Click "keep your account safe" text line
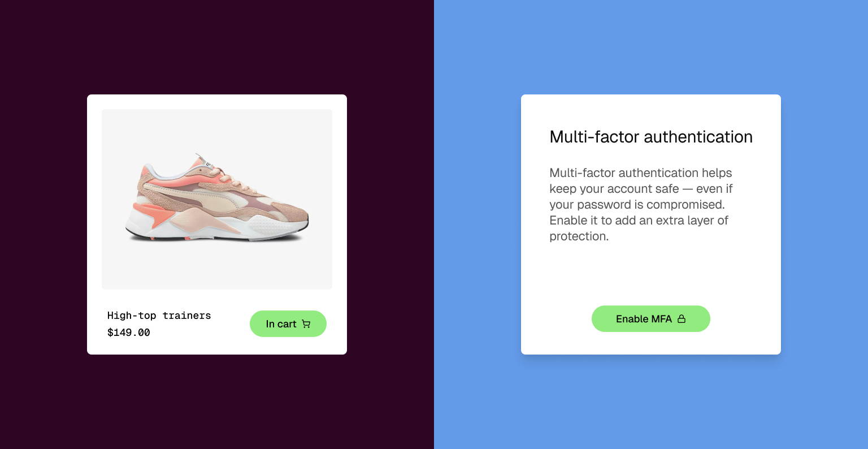Viewport: 868px width, 449px height. coord(614,189)
